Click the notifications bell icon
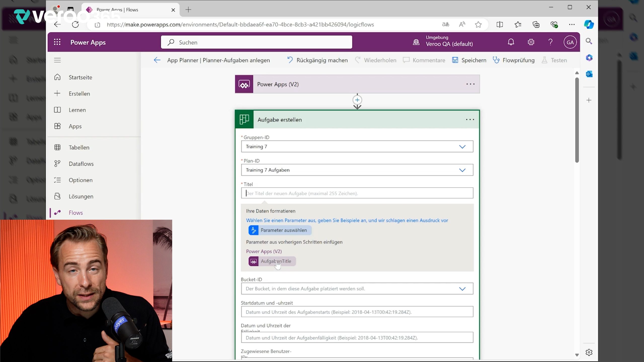The image size is (644, 362). click(x=511, y=42)
